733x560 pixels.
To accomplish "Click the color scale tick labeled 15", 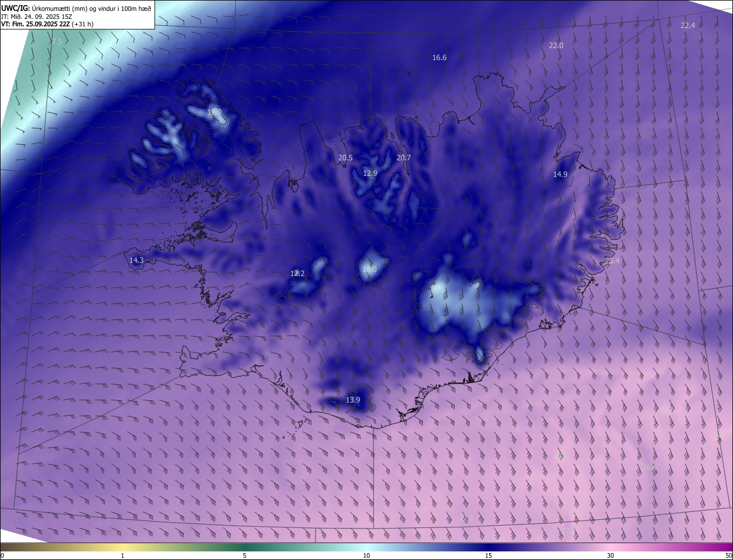I will 488,555.
